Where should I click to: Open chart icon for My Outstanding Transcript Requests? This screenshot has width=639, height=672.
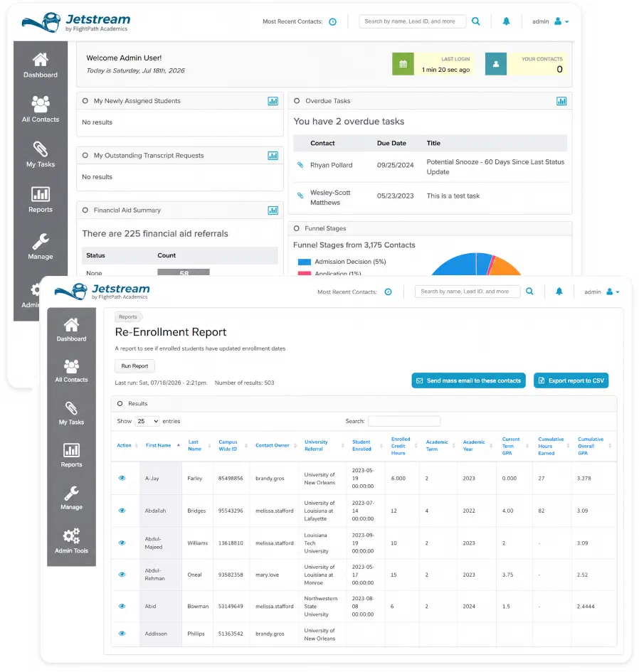273,156
